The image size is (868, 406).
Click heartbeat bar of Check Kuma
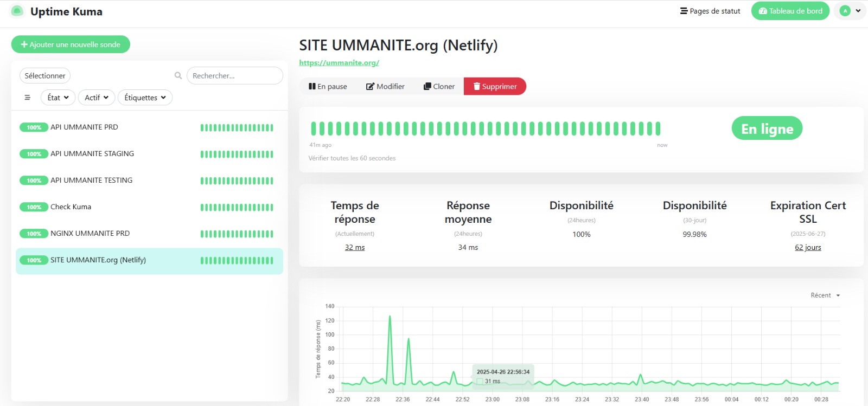tap(237, 208)
